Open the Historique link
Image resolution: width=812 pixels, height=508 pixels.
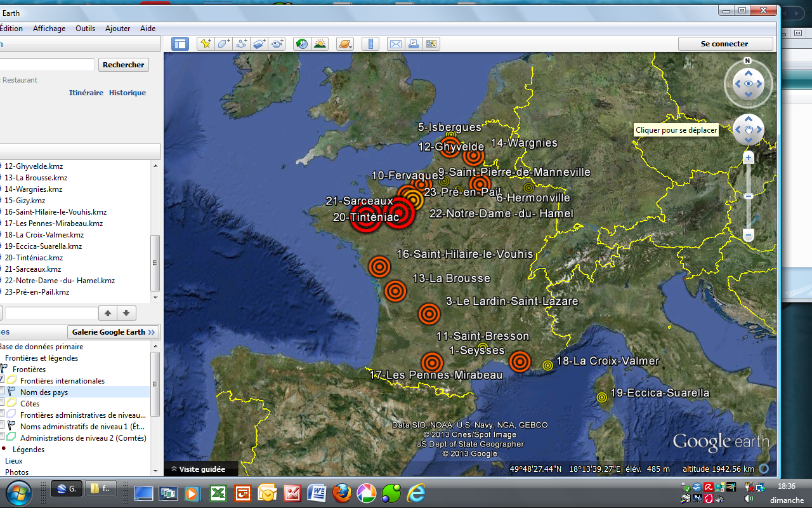128,93
